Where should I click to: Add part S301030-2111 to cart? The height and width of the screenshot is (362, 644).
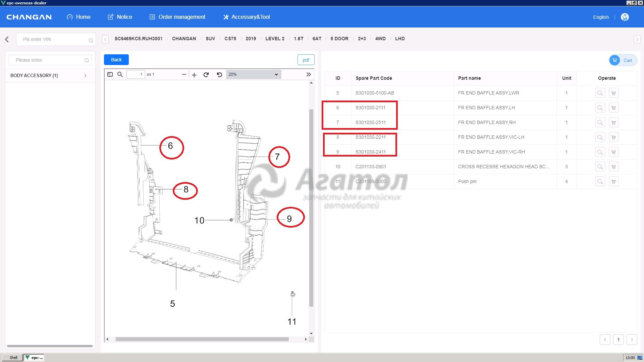(613, 108)
